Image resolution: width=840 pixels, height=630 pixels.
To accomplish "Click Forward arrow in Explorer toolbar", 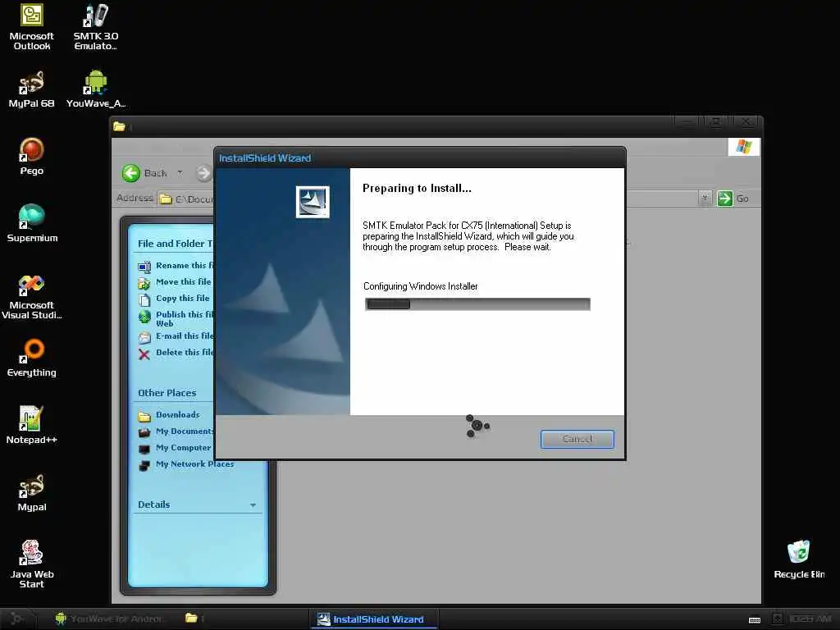I will [203, 173].
